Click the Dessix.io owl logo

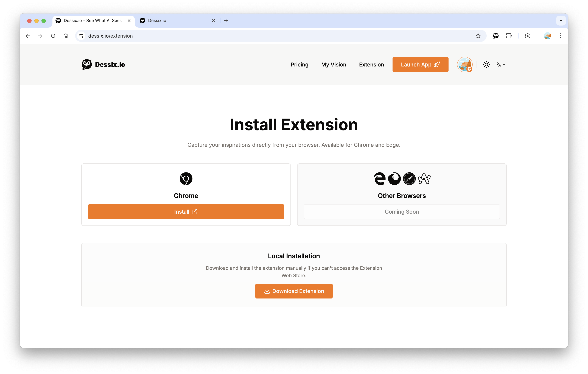click(86, 64)
